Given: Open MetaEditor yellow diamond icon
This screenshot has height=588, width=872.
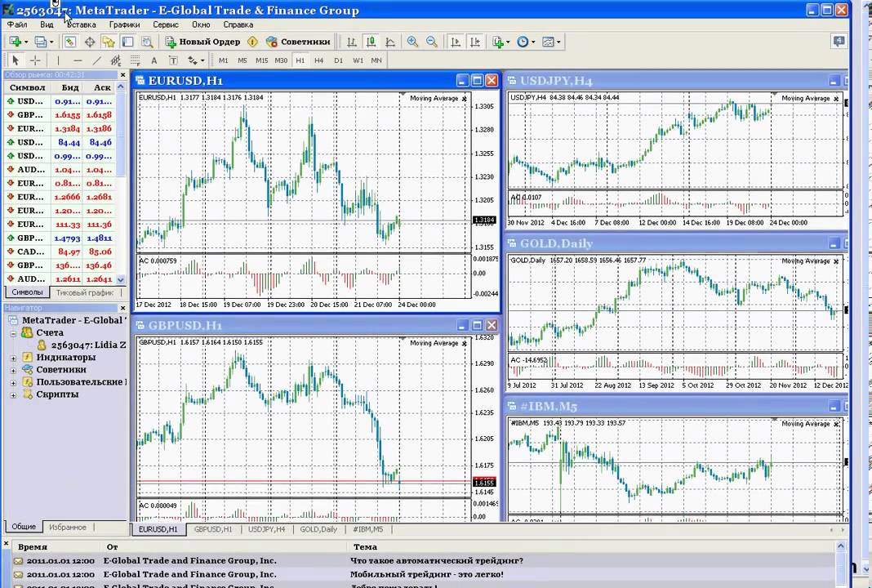Looking at the screenshot, I should (252, 42).
